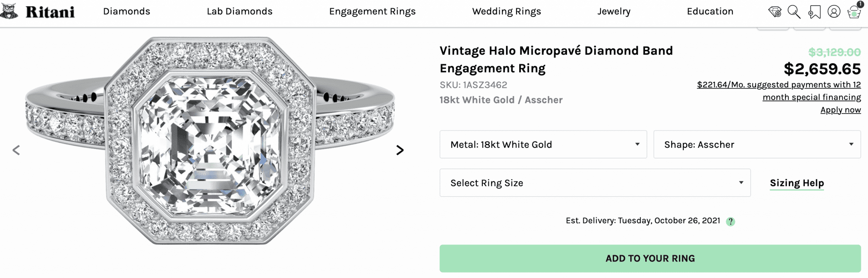Open Sizing Help link

797,183
